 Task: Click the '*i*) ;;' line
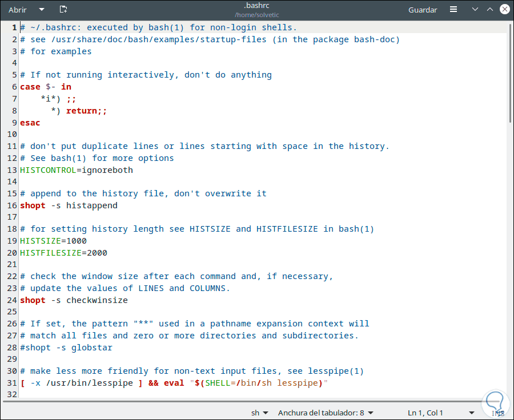pyautogui.click(x=58, y=99)
